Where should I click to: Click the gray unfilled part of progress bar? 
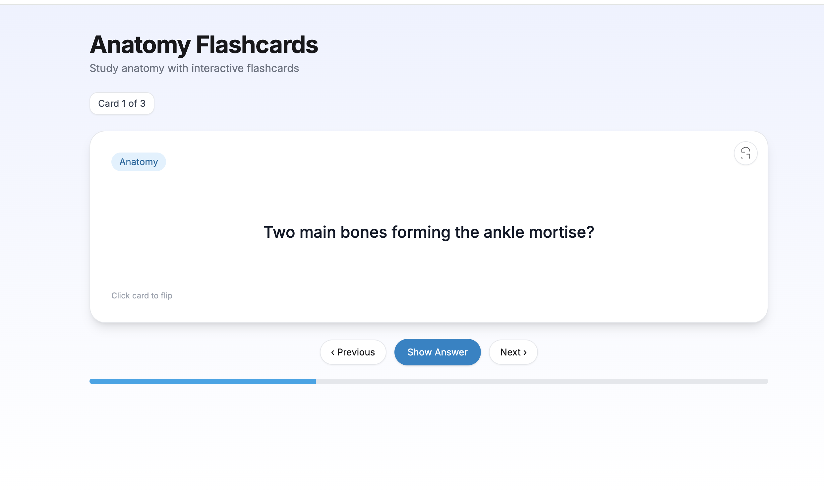tap(542, 381)
